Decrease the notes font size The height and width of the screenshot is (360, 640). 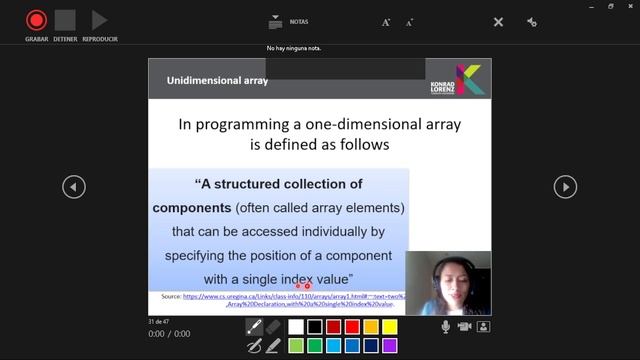point(409,23)
